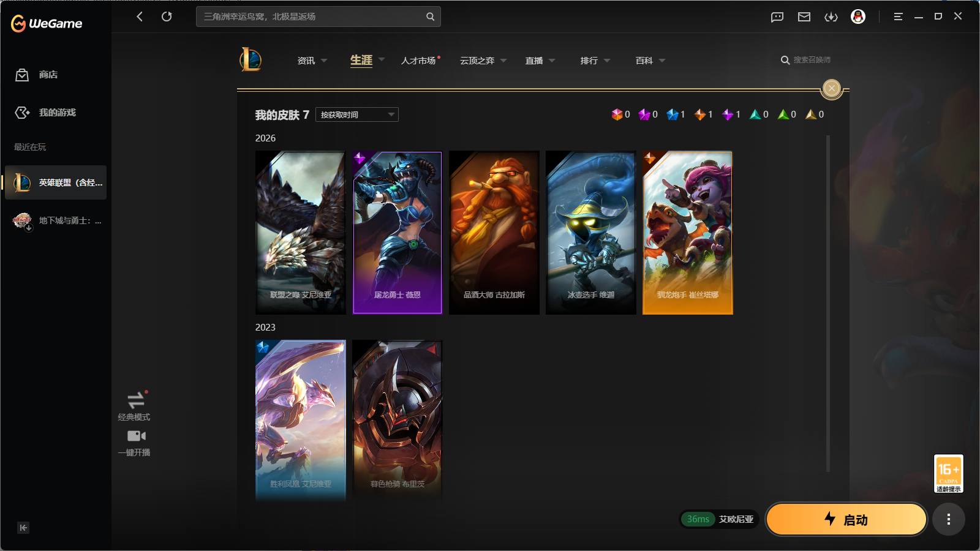Click the pink-orange gem counter showing 0
Image resolution: width=980 pixels, height=551 pixels.
(620, 114)
